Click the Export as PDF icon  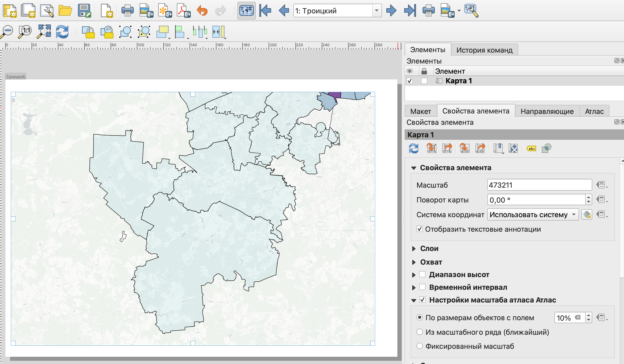click(x=183, y=11)
